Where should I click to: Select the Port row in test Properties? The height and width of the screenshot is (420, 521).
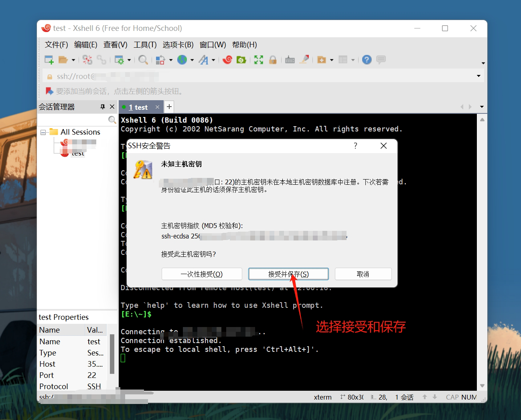coord(72,375)
